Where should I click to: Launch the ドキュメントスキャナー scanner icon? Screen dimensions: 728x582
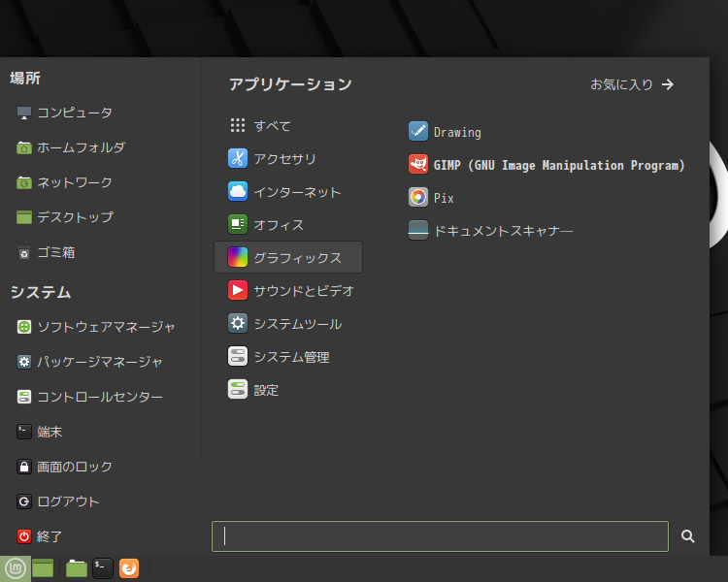pyautogui.click(x=418, y=230)
